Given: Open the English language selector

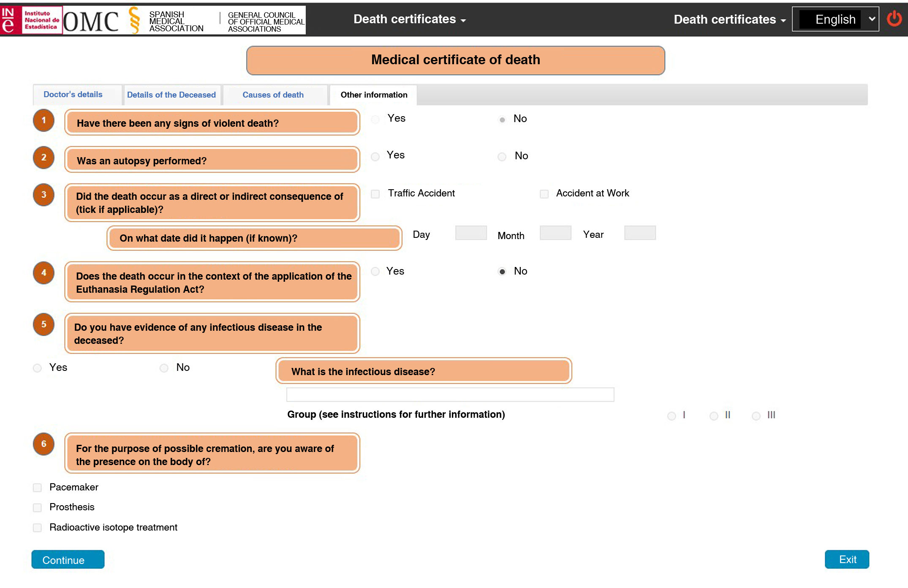Looking at the screenshot, I should 835,19.
